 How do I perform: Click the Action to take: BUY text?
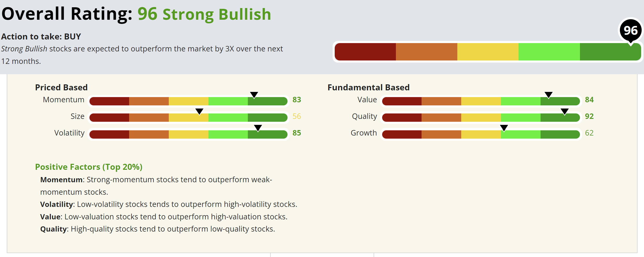41,37
